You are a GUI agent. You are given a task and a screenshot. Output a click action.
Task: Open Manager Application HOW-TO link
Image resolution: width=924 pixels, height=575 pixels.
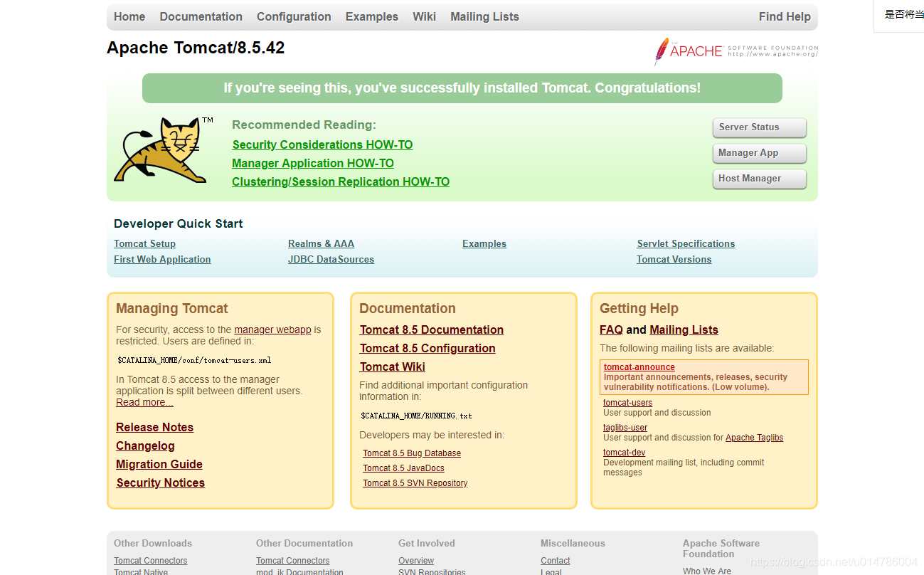[x=313, y=163]
